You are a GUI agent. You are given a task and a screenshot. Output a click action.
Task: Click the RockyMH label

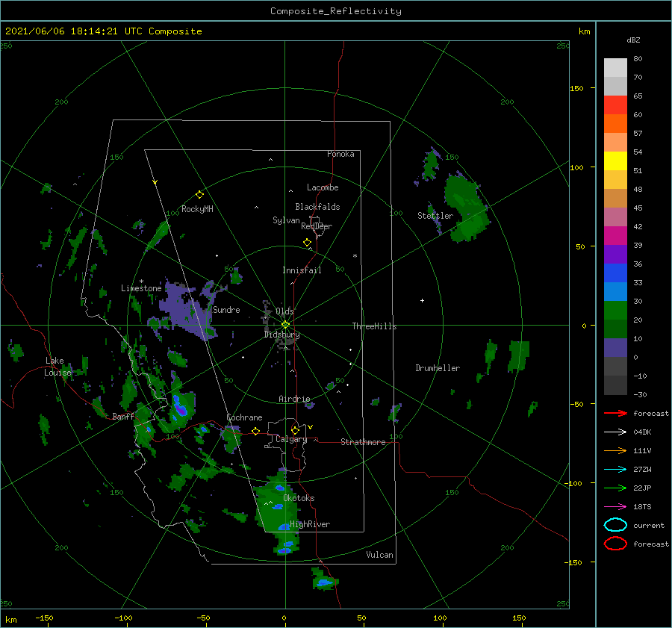[197, 209]
